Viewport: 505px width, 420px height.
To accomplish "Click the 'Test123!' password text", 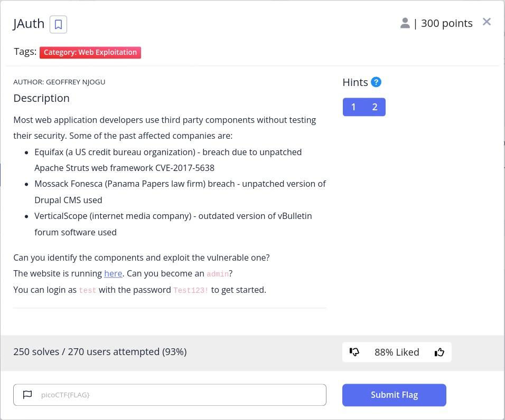I will (x=191, y=290).
